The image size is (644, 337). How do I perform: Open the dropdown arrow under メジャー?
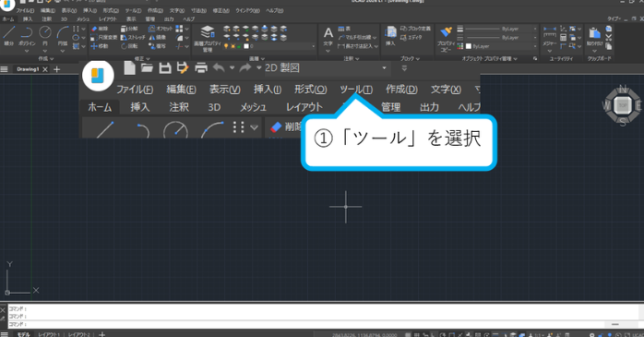(x=550, y=51)
